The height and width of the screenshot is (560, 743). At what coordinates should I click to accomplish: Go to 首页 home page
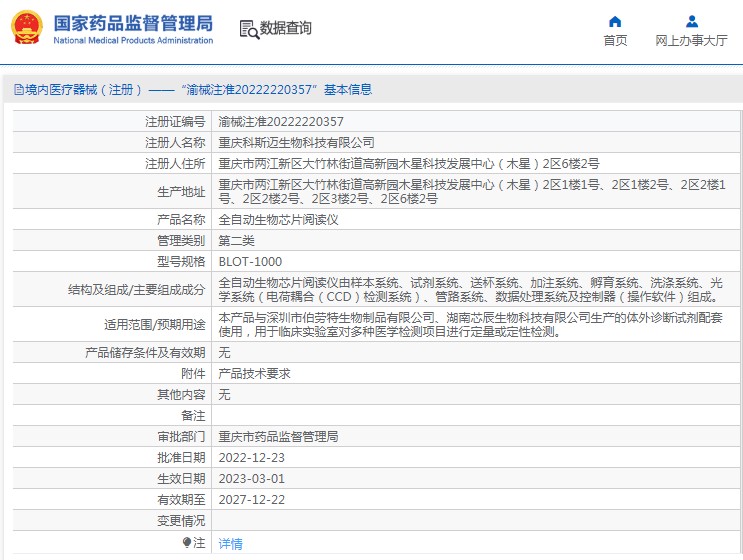pyautogui.click(x=615, y=41)
